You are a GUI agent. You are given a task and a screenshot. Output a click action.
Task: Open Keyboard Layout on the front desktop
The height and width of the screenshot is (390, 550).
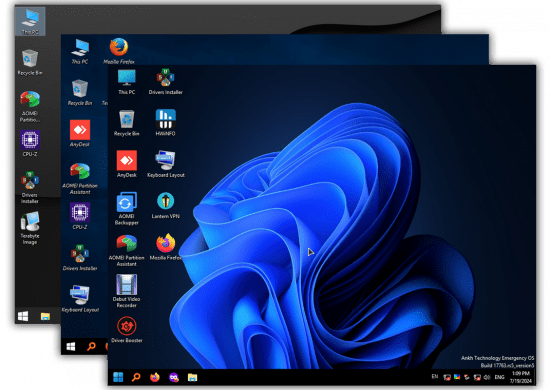click(x=166, y=164)
